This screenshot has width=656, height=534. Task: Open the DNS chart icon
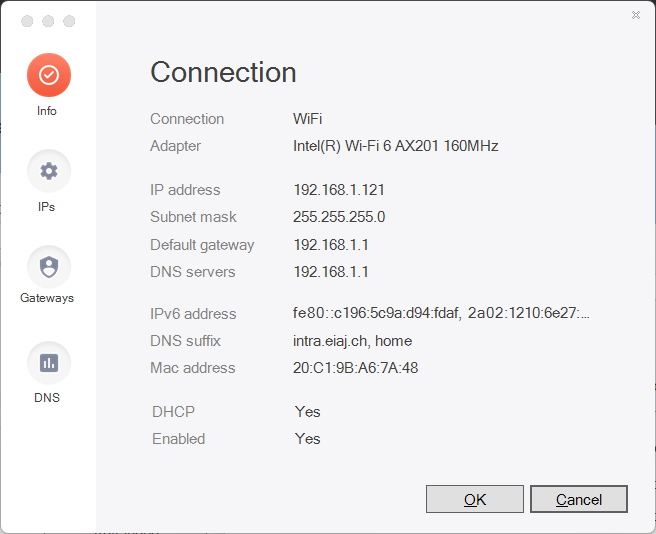[48, 363]
